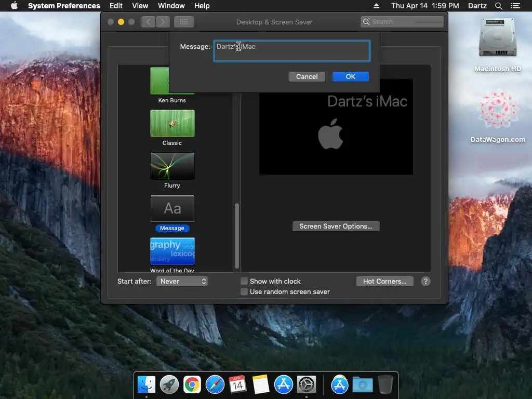Enable Show with clock checkbox
The width and height of the screenshot is (532, 399).
coord(244,281)
